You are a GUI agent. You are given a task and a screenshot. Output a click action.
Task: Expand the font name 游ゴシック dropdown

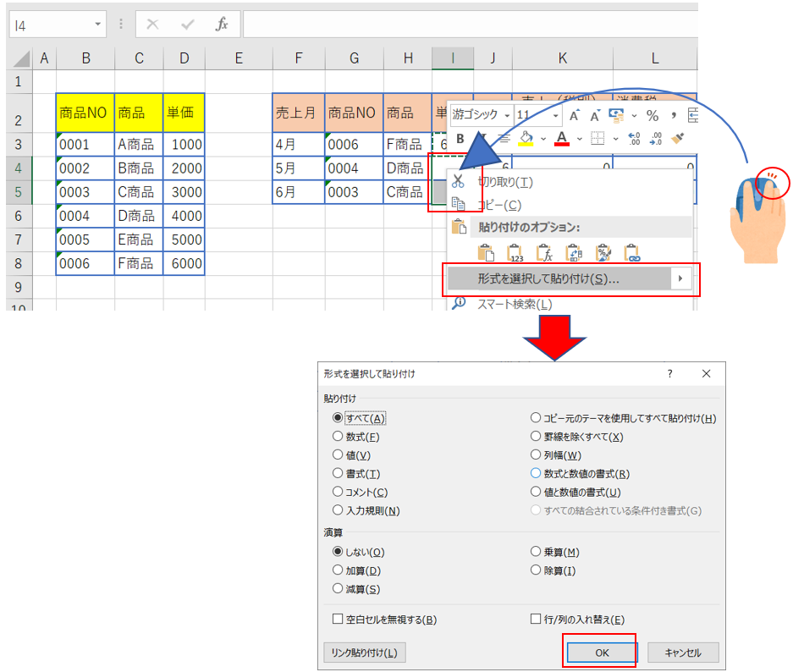pos(507,115)
